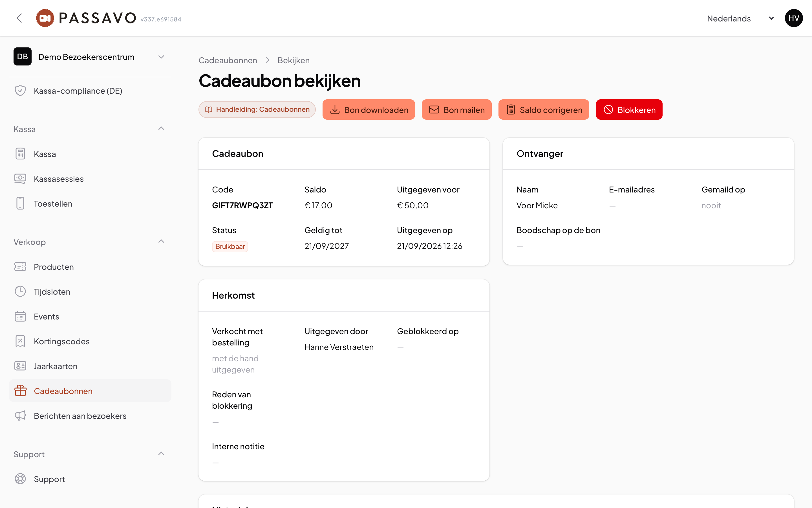Viewport: 812px width, 508px height.
Task: Click the 'met de hand uitgegeven' text
Action: point(235,364)
